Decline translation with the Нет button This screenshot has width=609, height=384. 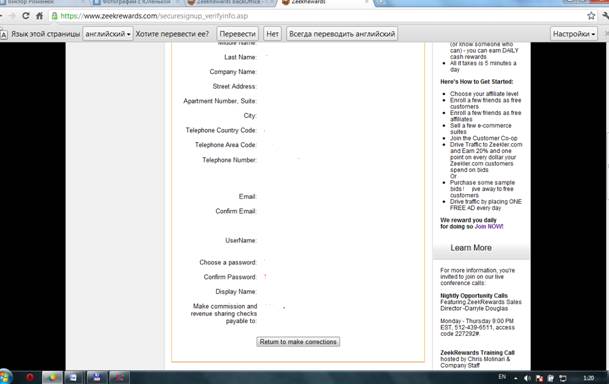tap(272, 34)
